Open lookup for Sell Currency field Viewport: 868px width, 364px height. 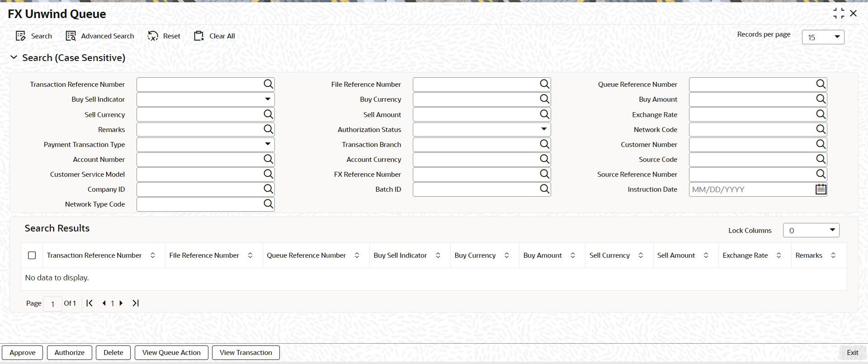(x=269, y=114)
